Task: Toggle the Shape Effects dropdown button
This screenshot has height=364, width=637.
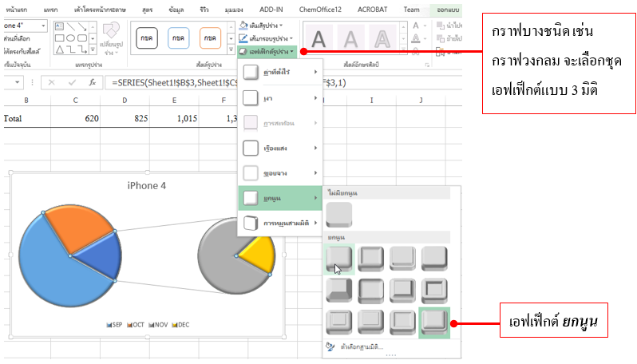Action: (269, 51)
